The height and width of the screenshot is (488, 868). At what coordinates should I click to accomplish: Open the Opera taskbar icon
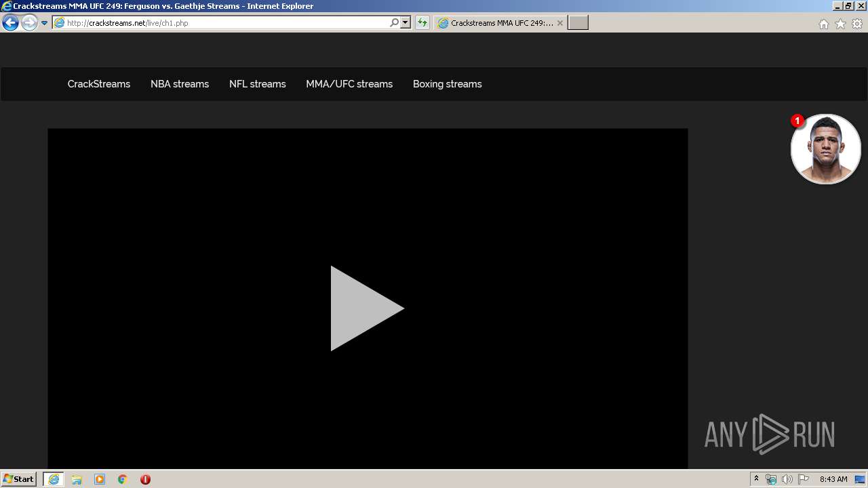point(145,479)
